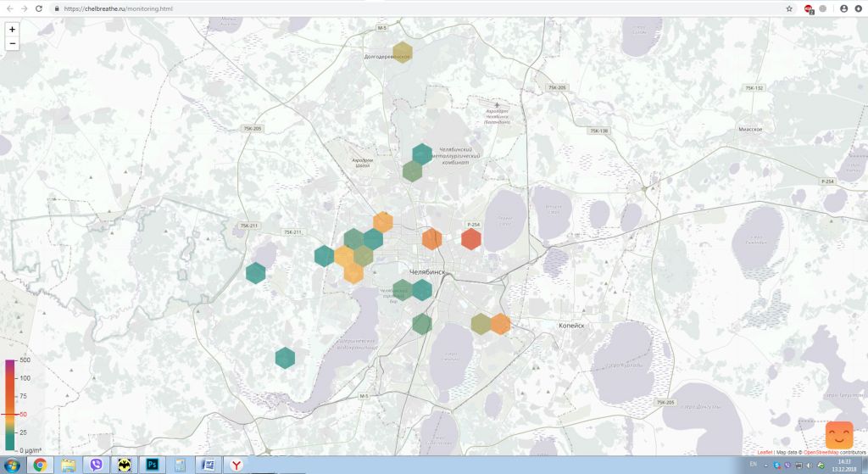Click the red hexagon beside the P-254 label
This screenshot has width=868, height=474.
point(471,239)
